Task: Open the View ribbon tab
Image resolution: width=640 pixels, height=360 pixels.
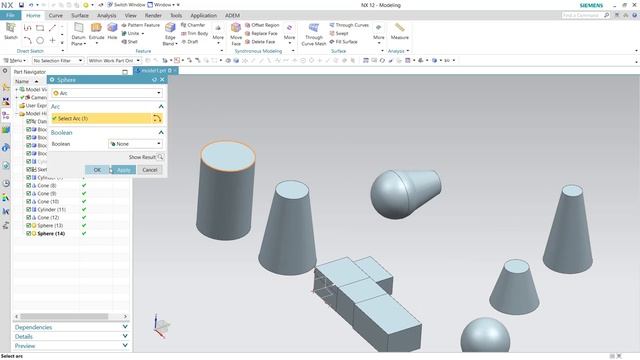Action: 131,16
